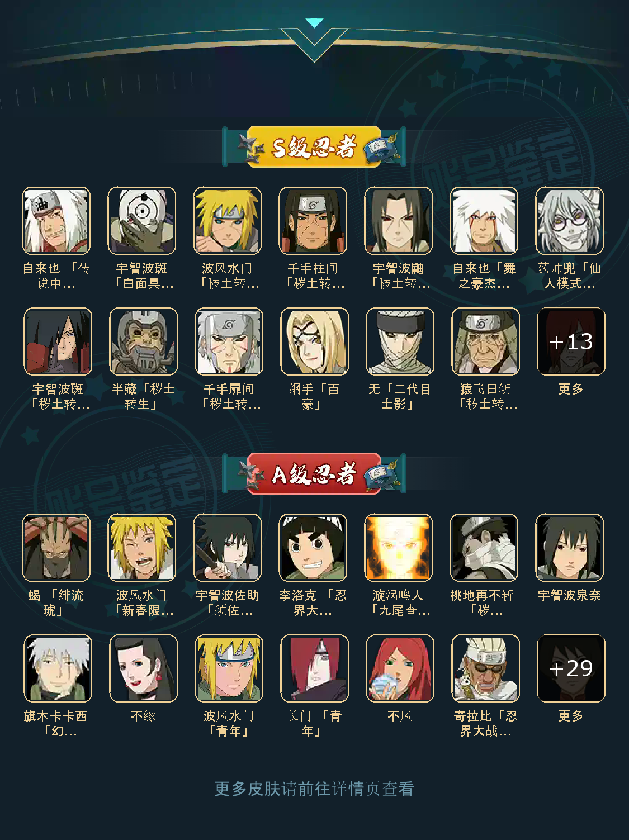Click the 更多 label under S-rank list
629x840 pixels.
(x=571, y=389)
